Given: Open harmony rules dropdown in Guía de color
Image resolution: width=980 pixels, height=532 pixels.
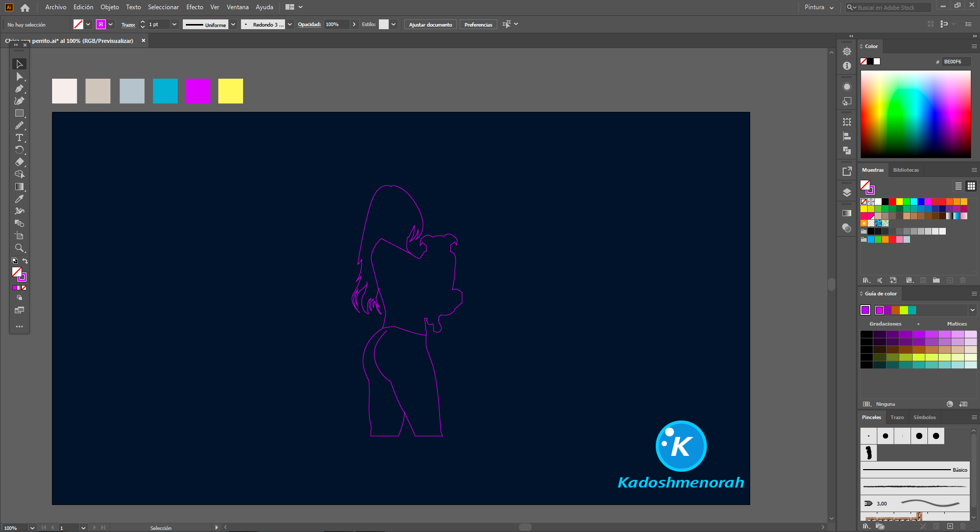Looking at the screenshot, I should pyautogui.click(x=972, y=310).
